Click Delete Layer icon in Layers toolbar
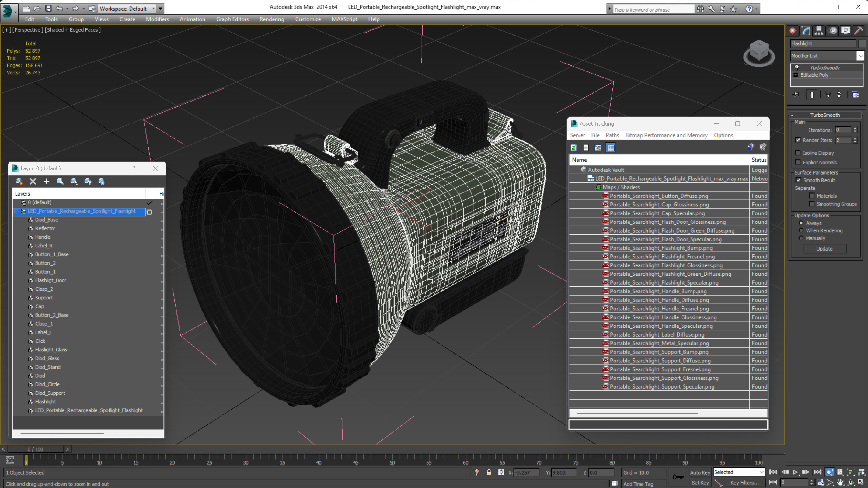 click(x=33, y=181)
